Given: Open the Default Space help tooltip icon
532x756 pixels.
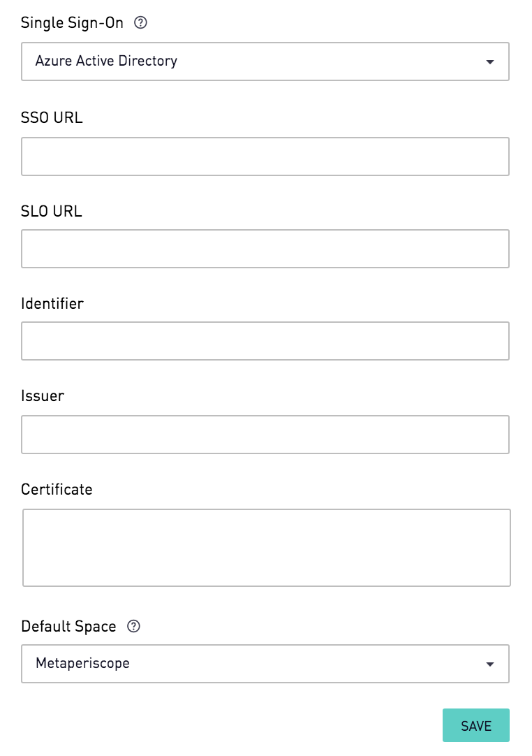Looking at the screenshot, I should pyautogui.click(x=133, y=626).
